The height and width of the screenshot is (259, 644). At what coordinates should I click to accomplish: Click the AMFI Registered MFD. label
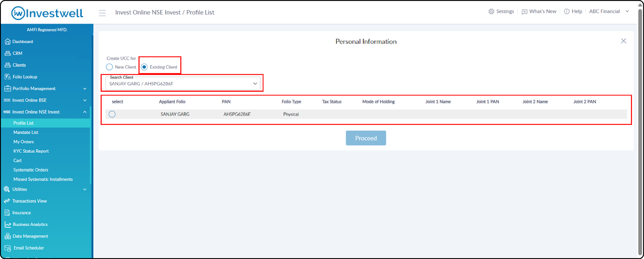tap(47, 30)
